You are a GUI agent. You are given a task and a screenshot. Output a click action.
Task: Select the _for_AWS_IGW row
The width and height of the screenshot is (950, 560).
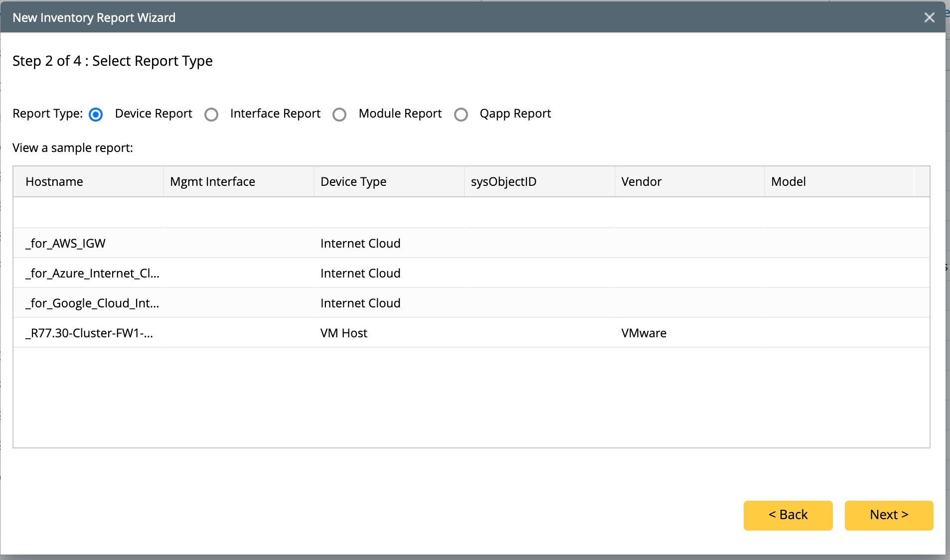coord(66,243)
